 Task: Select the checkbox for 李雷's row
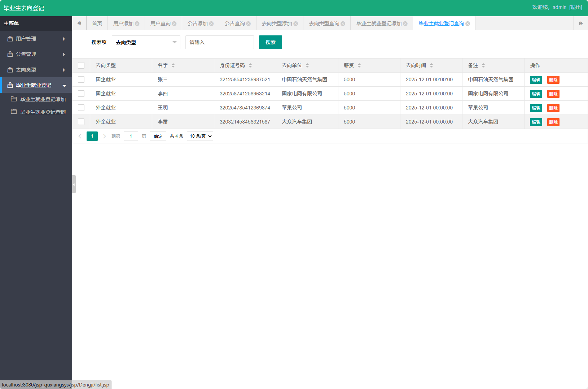point(81,122)
